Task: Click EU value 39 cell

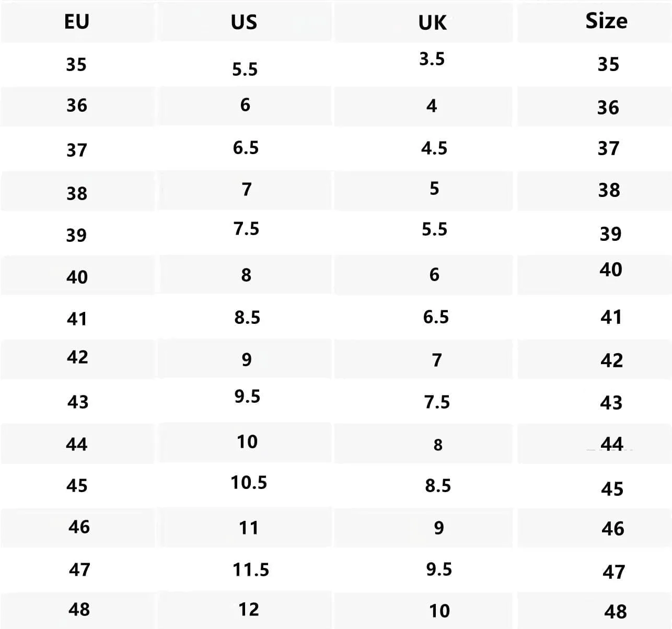Action: coord(76,235)
